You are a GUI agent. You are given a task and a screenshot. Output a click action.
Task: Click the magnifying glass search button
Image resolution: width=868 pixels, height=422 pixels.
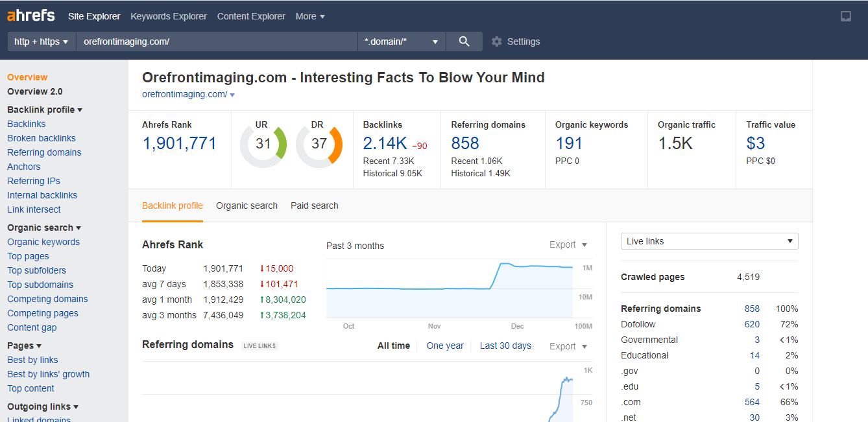point(464,41)
